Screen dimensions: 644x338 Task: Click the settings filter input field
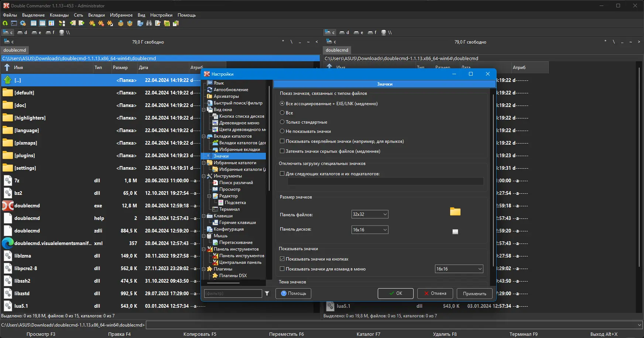click(x=233, y=293)
